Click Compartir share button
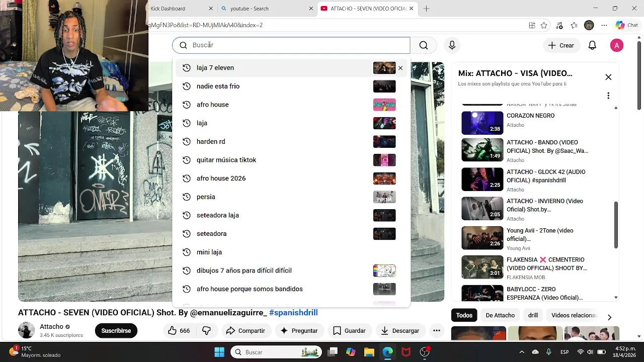644x362 pixels. [x=246, y=330]
